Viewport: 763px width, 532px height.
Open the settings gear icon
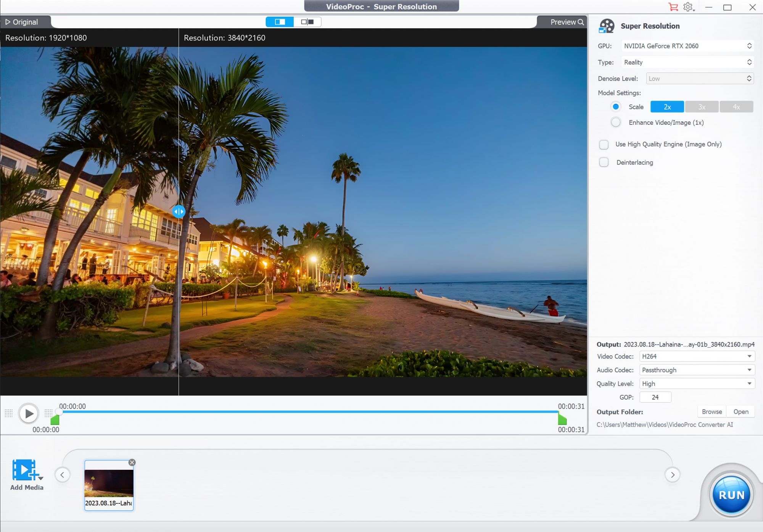click(687, 7)
